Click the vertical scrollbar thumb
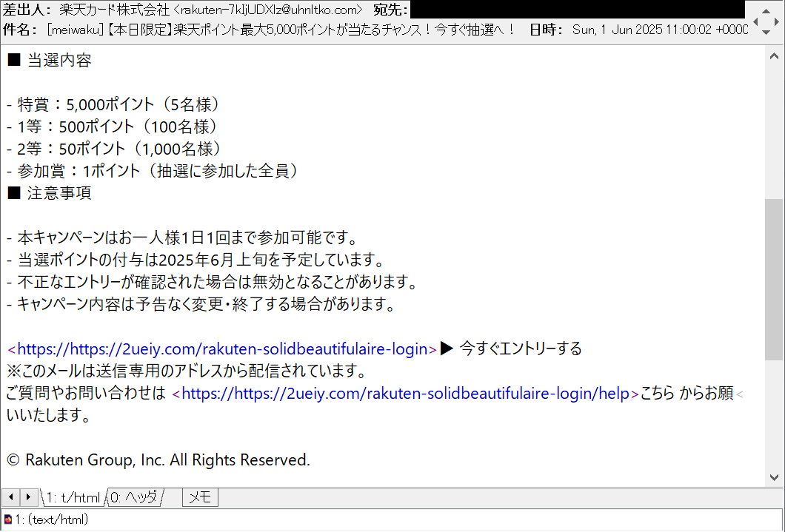This screenshot has height=532, width=785. [x=774, y=279]
